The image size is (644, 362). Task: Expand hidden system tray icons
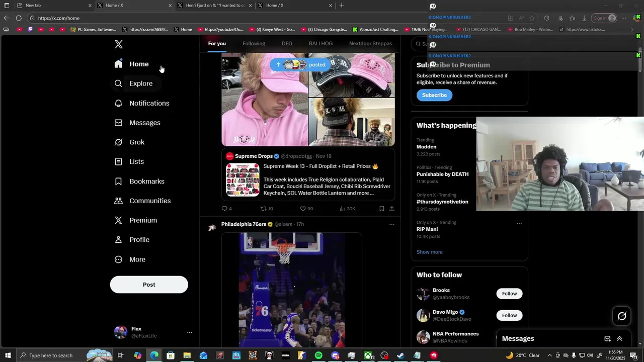pos(549,355)
